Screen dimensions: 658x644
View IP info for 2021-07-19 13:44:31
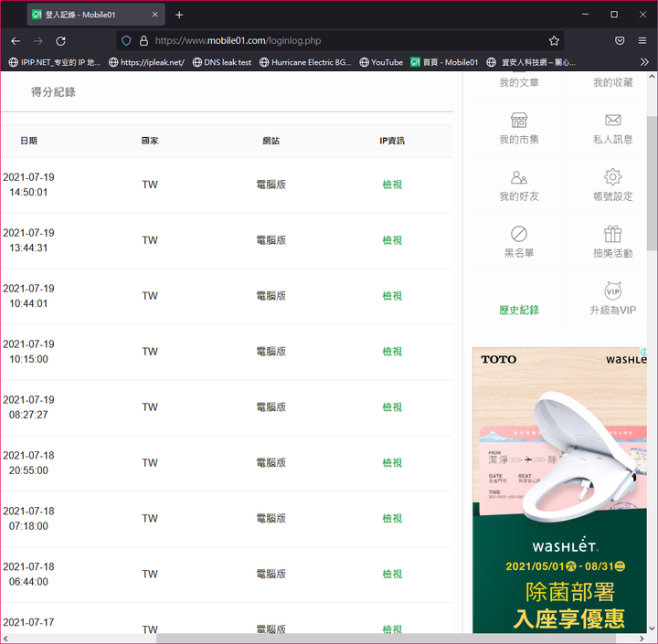pos(392,240)
